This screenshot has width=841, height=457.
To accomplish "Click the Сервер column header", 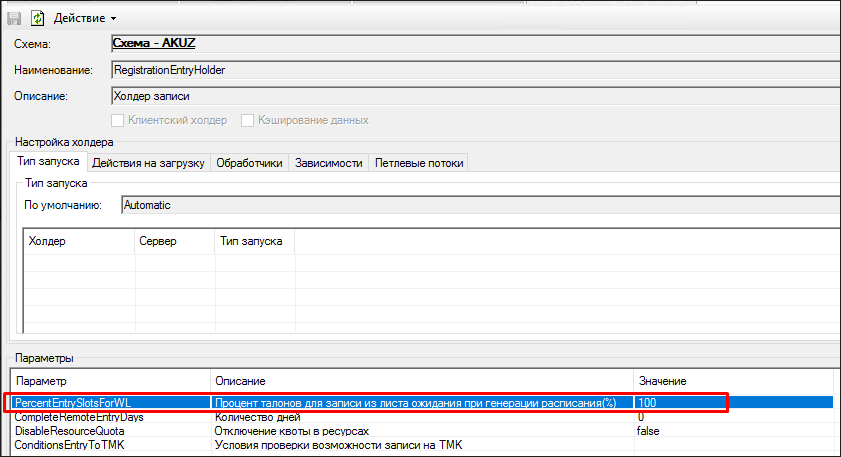I will tap(173, 241).
